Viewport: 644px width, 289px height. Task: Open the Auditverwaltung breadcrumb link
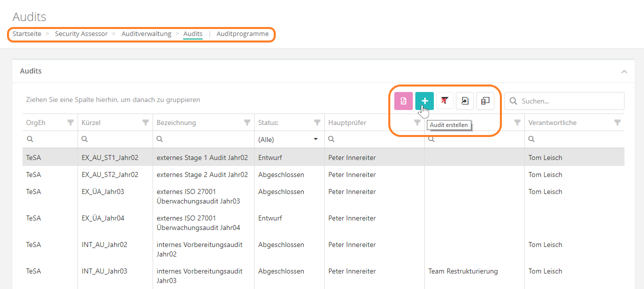146,34
